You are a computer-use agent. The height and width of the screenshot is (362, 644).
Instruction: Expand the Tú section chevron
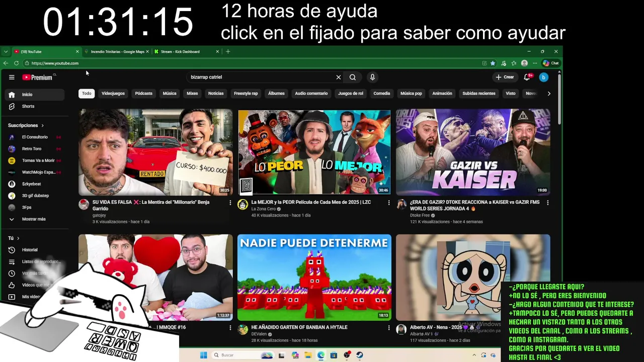point(18,238)
